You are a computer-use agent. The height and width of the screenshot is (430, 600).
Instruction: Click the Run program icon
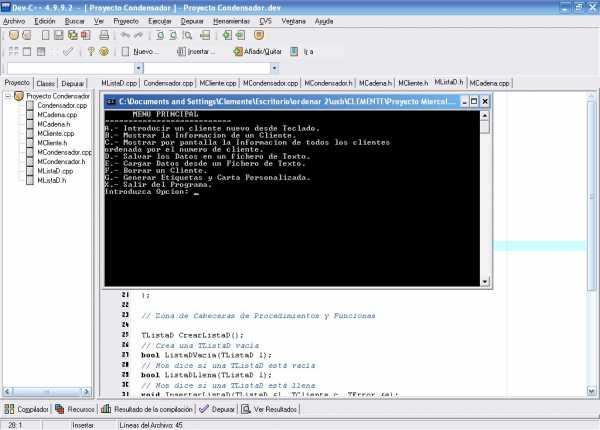tap(27, 51)
